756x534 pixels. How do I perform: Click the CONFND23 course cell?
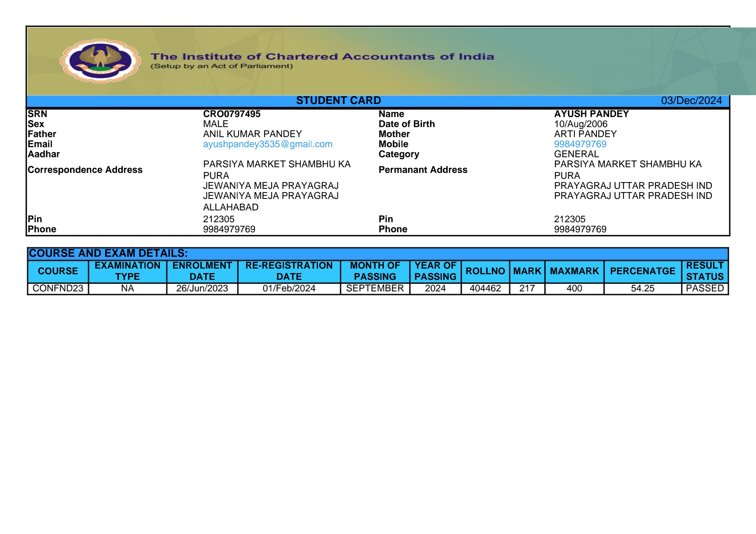(x=58, y=288)
